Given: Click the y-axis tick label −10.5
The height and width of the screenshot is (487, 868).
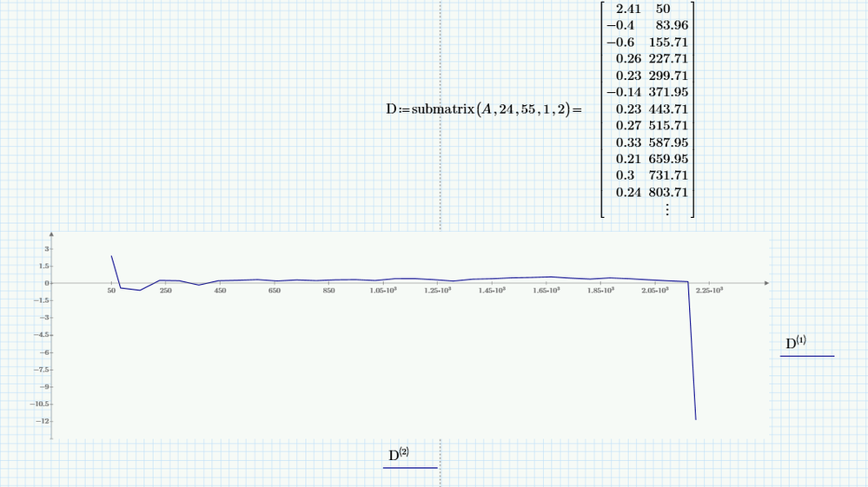Looking at the screenshot, I should tap(41, 404).
